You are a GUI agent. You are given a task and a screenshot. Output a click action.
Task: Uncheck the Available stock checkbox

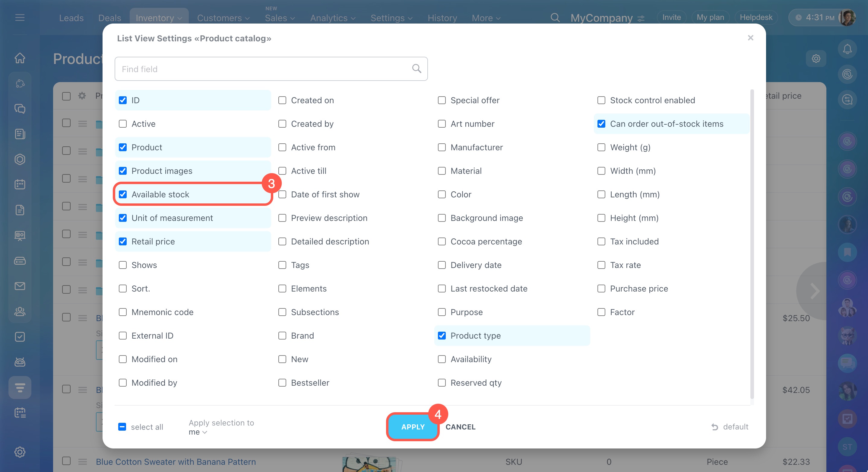pyautogui.click(x=123, y=195)
